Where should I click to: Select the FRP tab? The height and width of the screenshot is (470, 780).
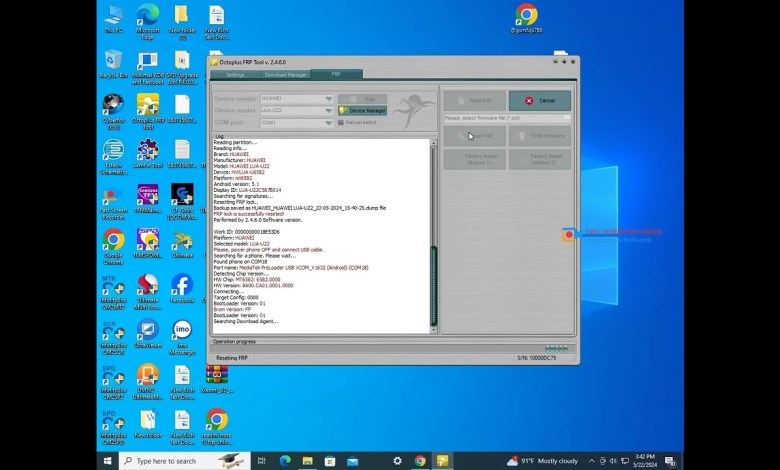[336, 74]
